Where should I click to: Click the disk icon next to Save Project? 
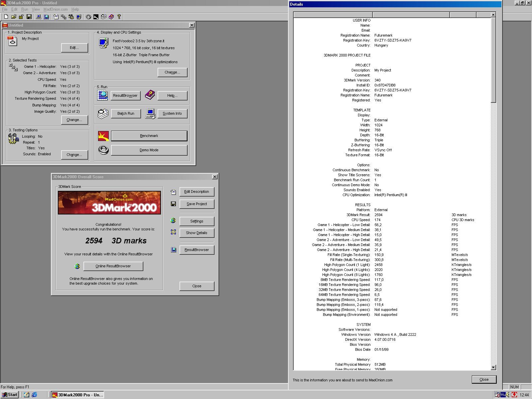173,204
